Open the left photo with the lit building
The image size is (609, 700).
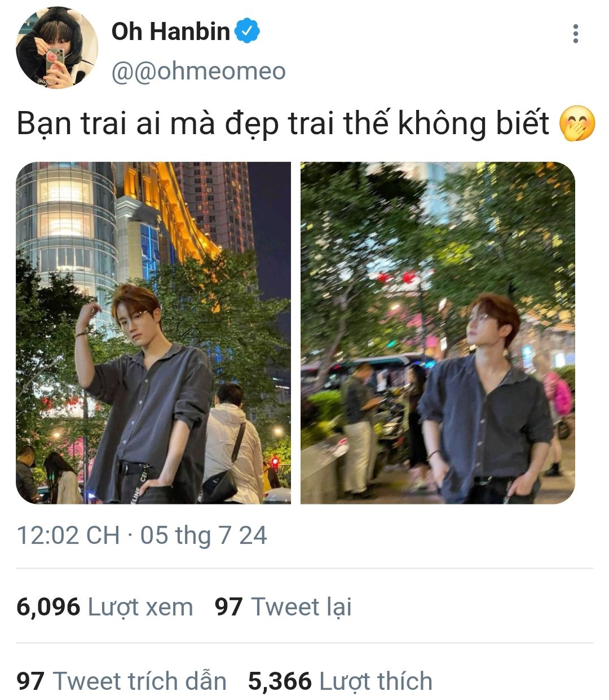[153, 333]
